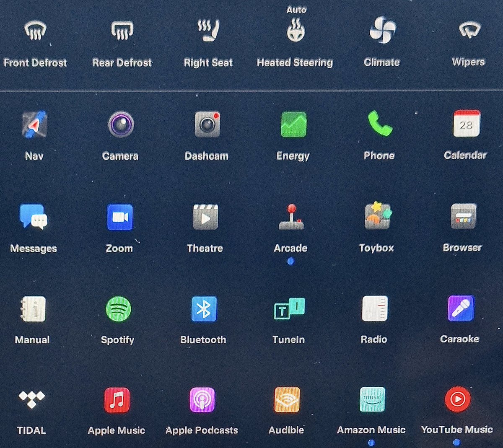The height and width of the screenshot is (448, 503).
Task: Launch the Browser app
Action: 463,216
